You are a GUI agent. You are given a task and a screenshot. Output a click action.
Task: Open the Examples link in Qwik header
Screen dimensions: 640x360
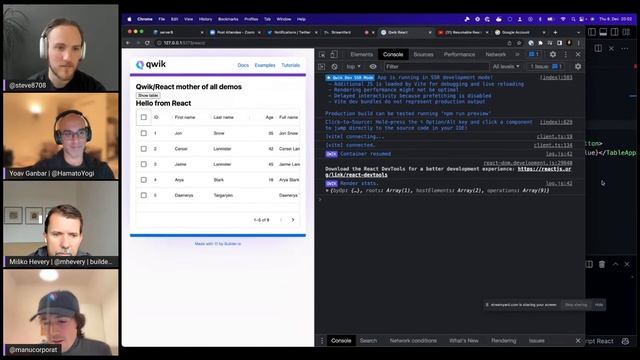point(265,65)
